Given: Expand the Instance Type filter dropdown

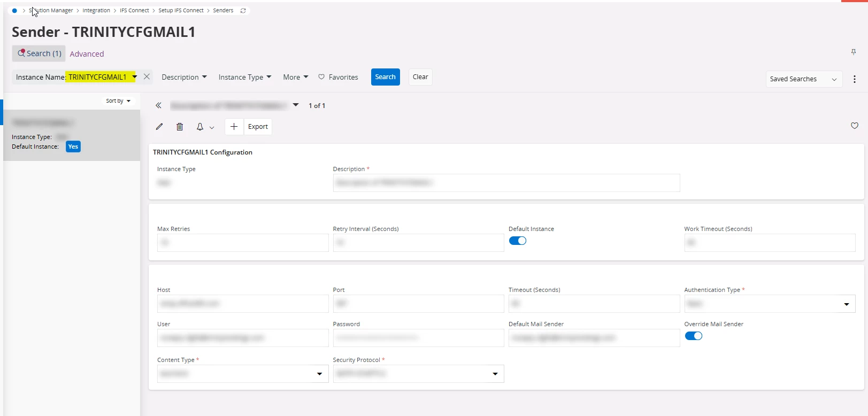Looking at the screenshot, I should pyautogui.click(x=245, y=77).
